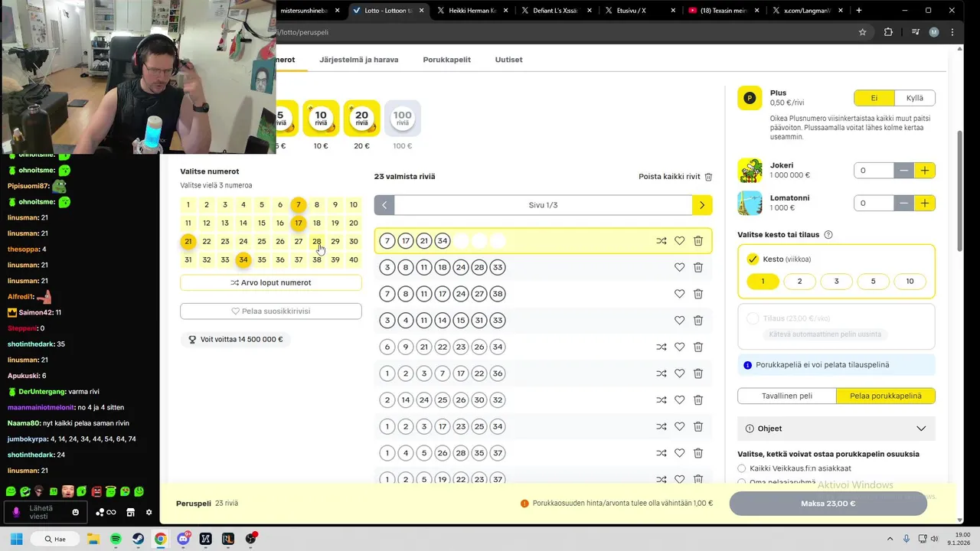980x551 pixels.
Task: Delete row 2 14 24 25 26 30 32
Action: click(698, 400)
